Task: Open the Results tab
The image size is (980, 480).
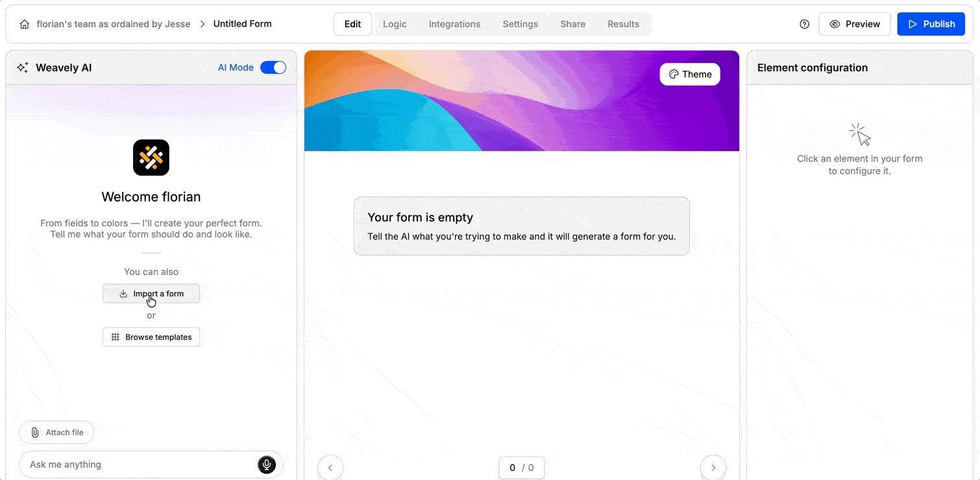Action: (623, 23)
